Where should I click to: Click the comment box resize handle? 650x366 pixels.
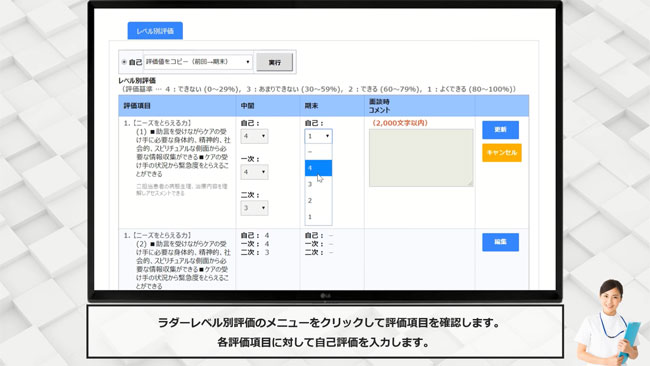pyautogui.click(x=470, y=184)
